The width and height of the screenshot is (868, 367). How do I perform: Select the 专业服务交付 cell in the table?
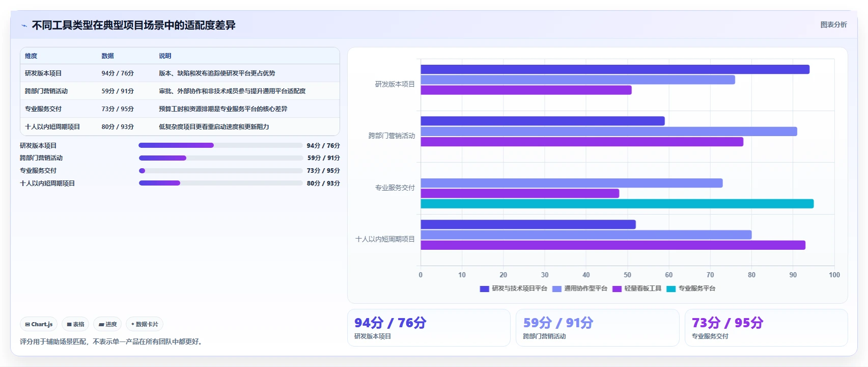(x=43, y=109)
